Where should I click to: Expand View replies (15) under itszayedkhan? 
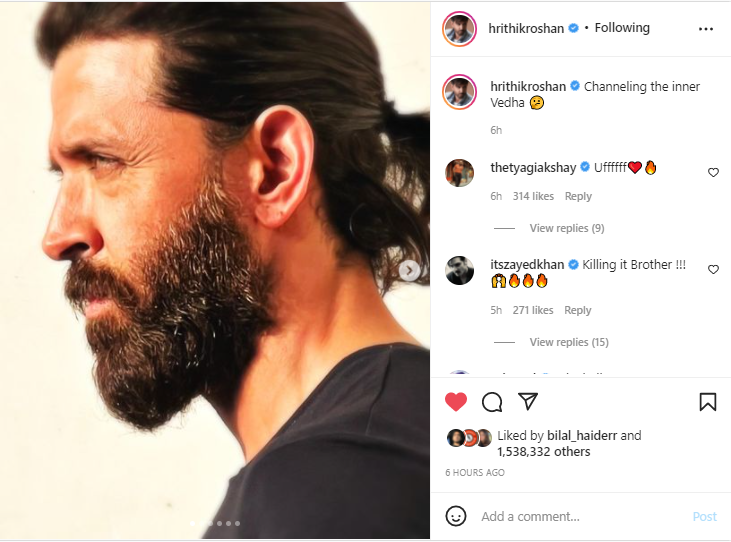click(x=568, y=342)
